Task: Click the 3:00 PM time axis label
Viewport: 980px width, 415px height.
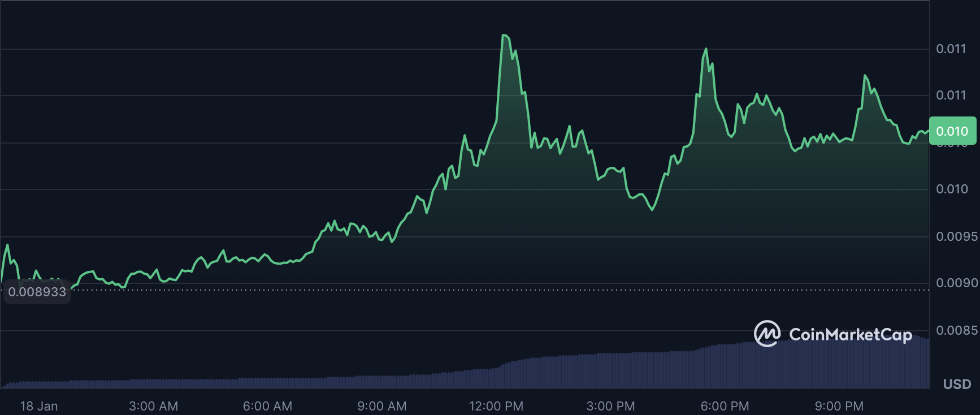Action: click(610, 406)
